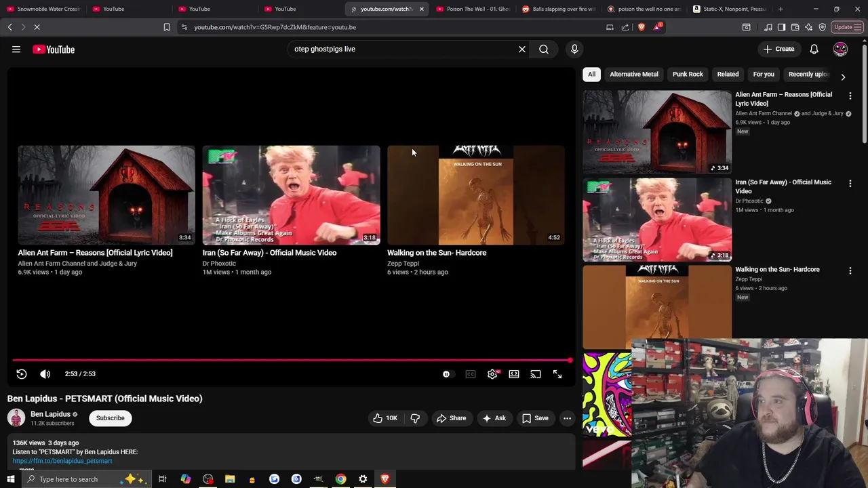
Task: Open Ben Lapidus channel avatar
Action: click(x=16, y=418)
